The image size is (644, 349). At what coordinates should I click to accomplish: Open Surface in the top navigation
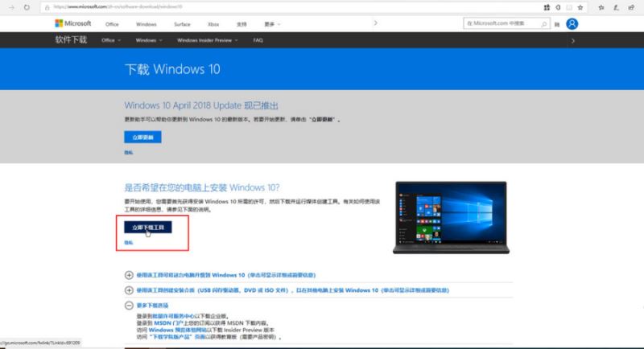[182, 24]
